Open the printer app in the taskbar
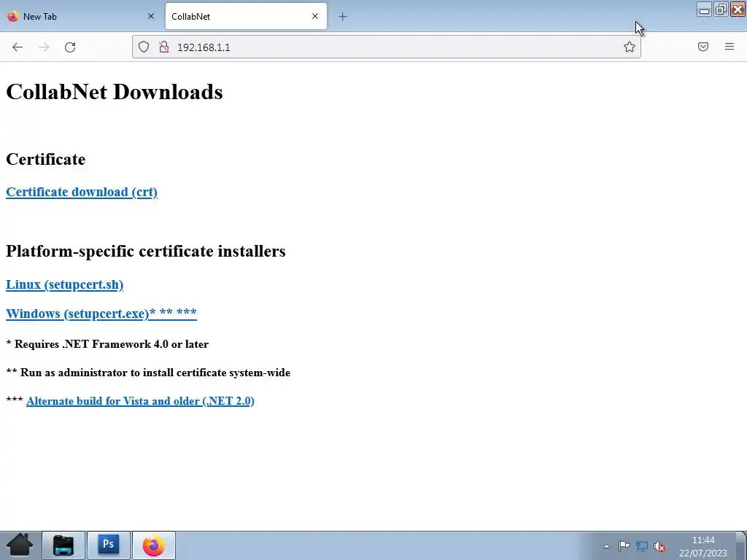Screen dimensions: 747x560 click(63, 545)
